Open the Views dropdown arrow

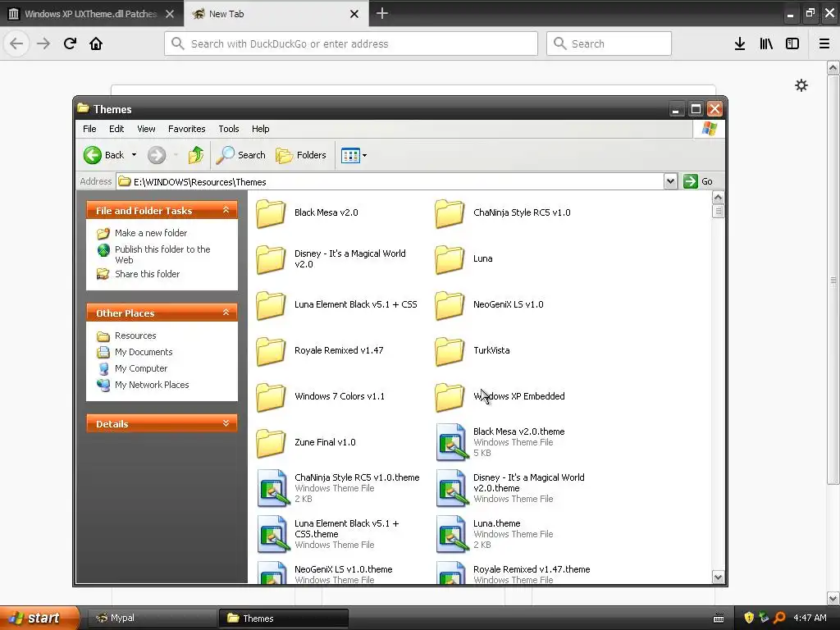point(365,156)
